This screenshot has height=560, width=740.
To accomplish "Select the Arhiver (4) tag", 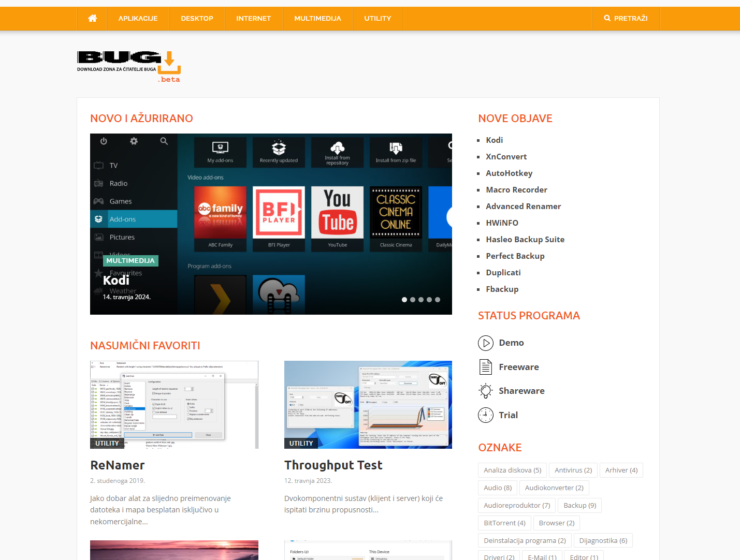I will (621, 470).
